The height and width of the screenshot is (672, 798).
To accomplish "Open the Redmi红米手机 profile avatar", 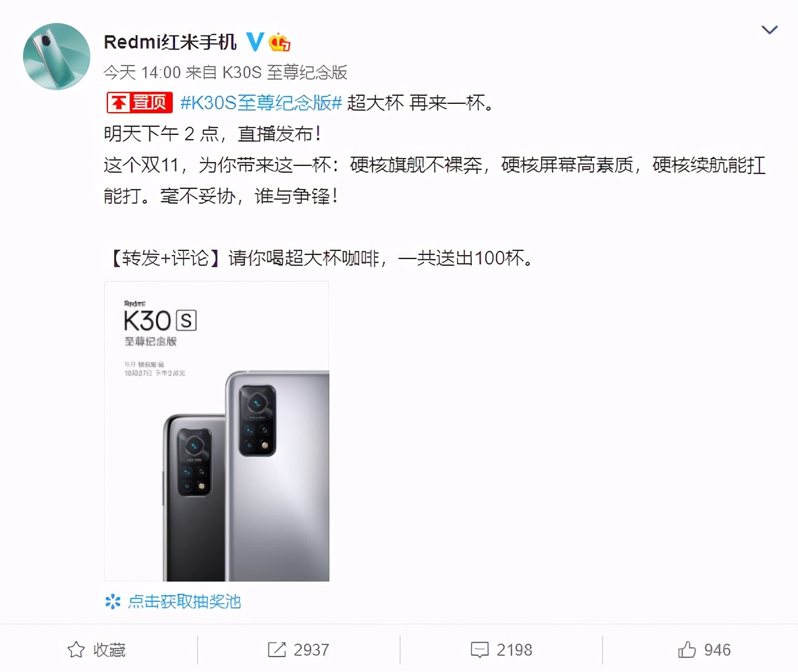I will point(57,57).
